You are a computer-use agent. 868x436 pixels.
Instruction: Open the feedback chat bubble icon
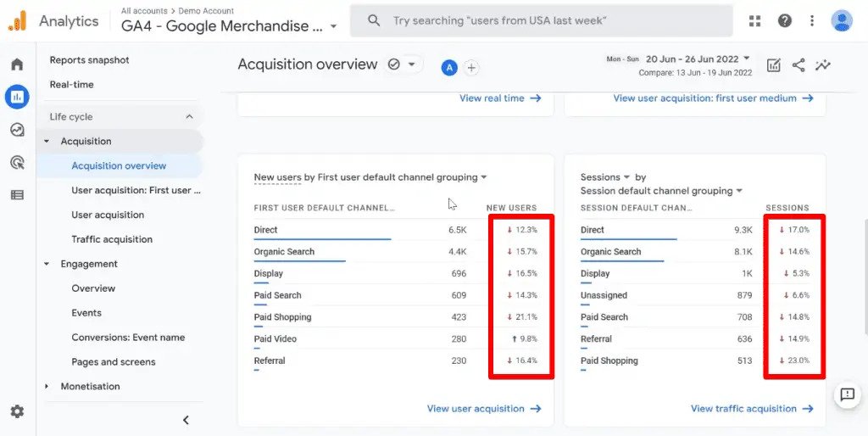pos(847,394)
